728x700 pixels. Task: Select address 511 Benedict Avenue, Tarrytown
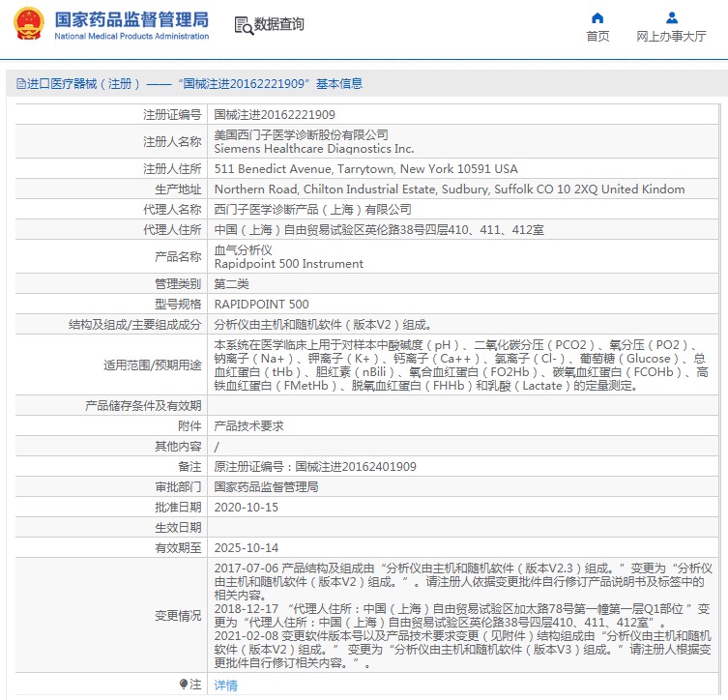[365, 169]
